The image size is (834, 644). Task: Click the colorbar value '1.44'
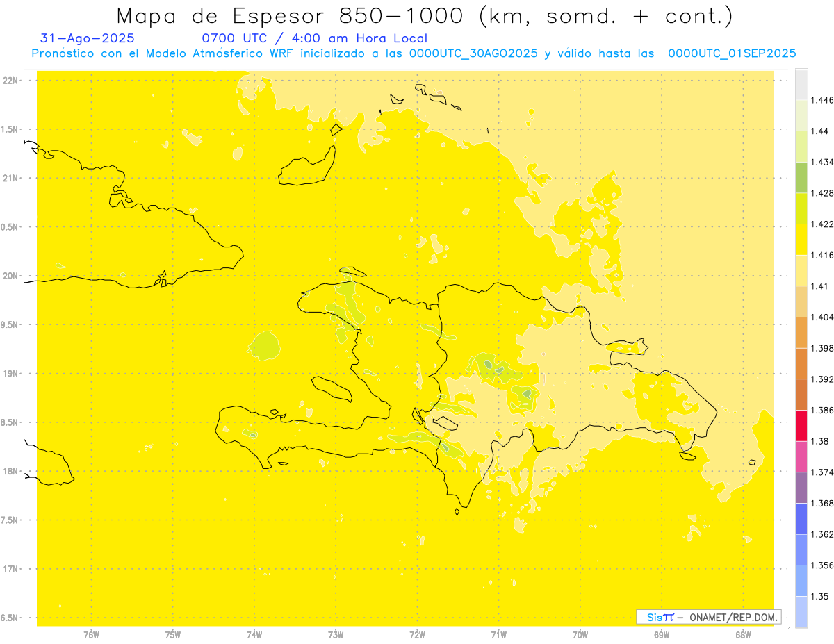pyautogui.click(x=821, y=131)
